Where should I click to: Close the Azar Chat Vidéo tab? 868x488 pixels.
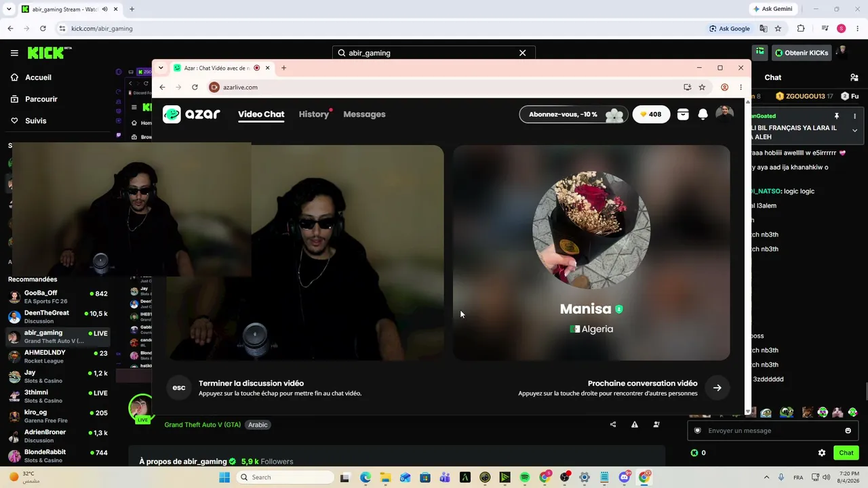267,68
